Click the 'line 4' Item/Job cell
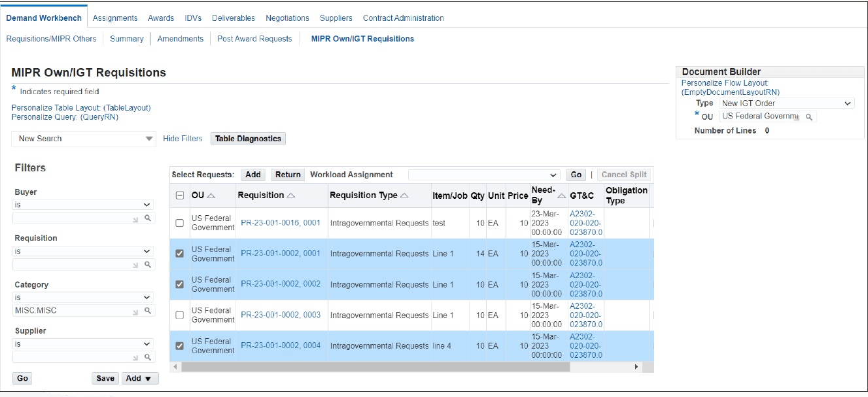868x397 pixels. pos(442,346)
